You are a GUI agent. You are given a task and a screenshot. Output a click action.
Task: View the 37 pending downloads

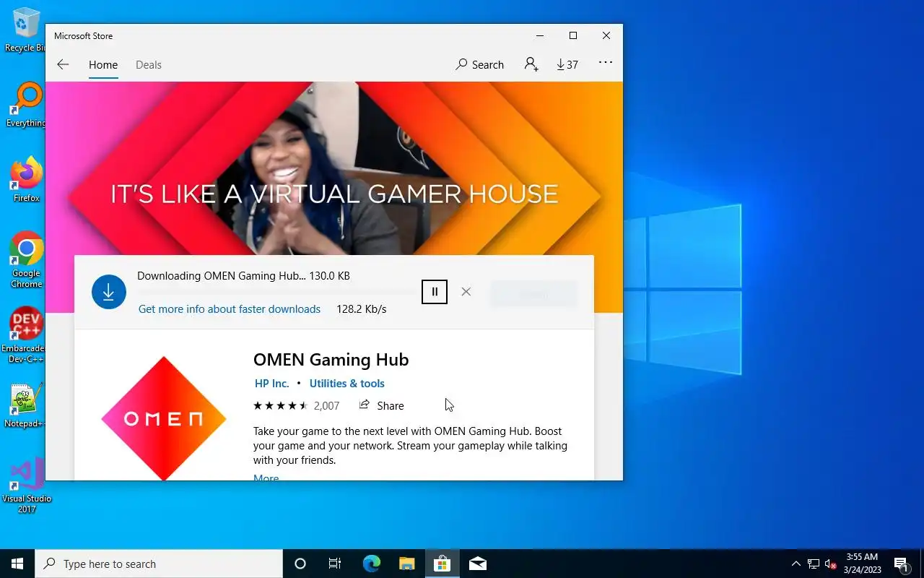567,64
